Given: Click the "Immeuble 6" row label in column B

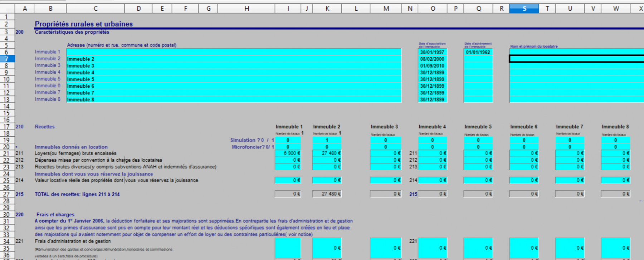Looking at the screenshot, I should [x=48, y=86].
